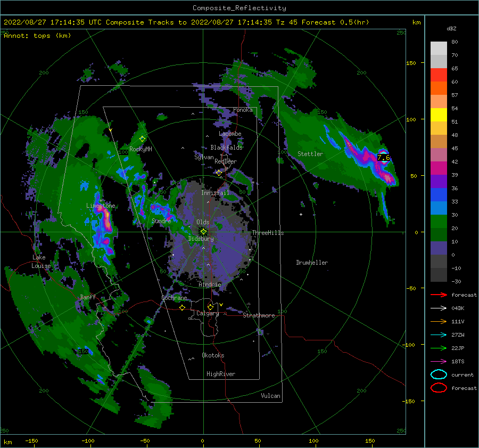The image size is (479, 448).
Task: Click the Blackfalds town label
Action: 226,148
